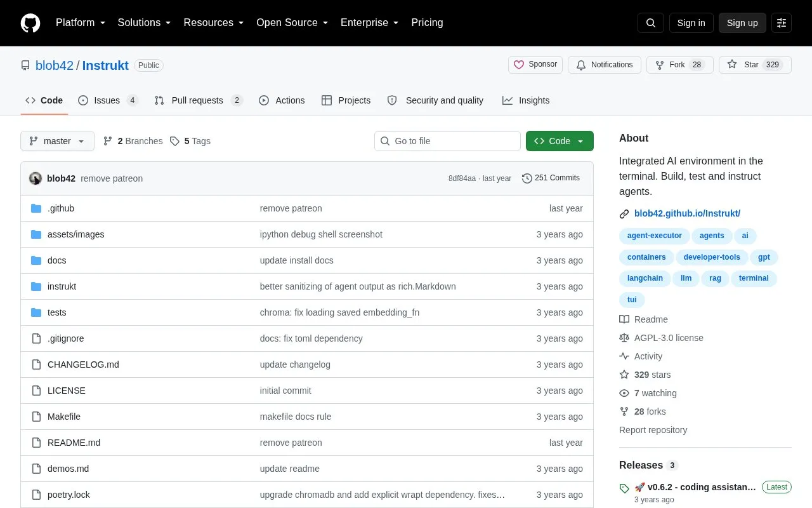
Task: Open the Pricing link in header
Action: (x=427, y=23)
